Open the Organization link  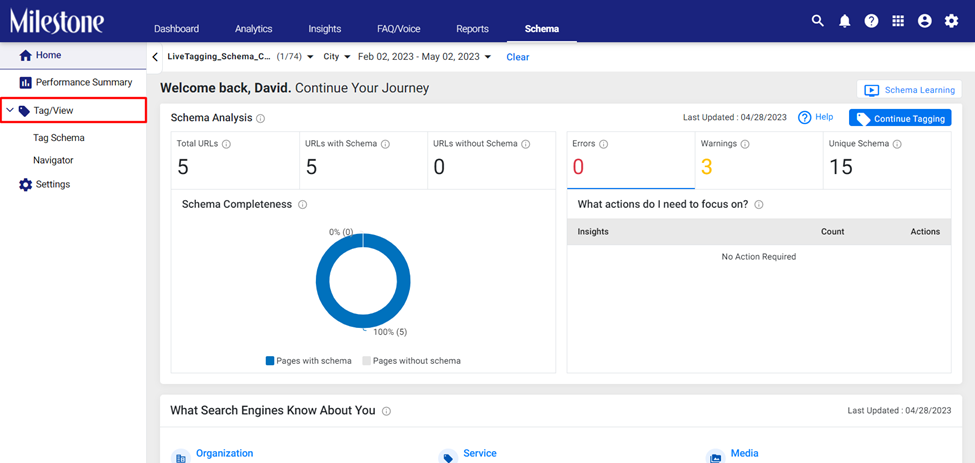[224, 454]
